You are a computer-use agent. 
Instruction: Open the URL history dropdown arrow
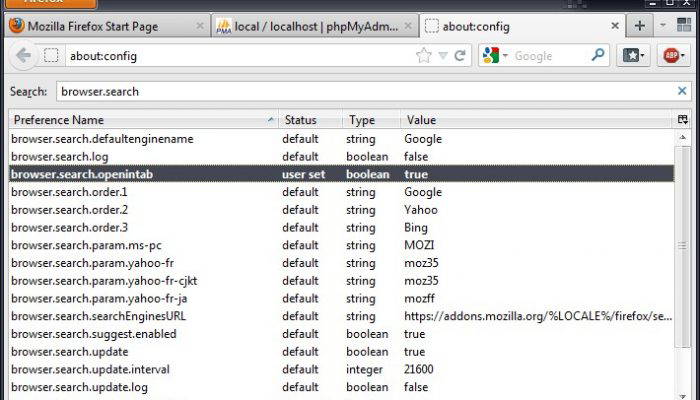pyautogui.click(x=443, y=56)
